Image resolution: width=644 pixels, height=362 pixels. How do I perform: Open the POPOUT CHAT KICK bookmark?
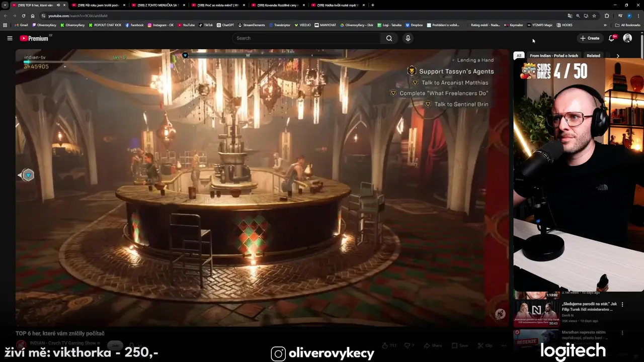tap(105, 25)
